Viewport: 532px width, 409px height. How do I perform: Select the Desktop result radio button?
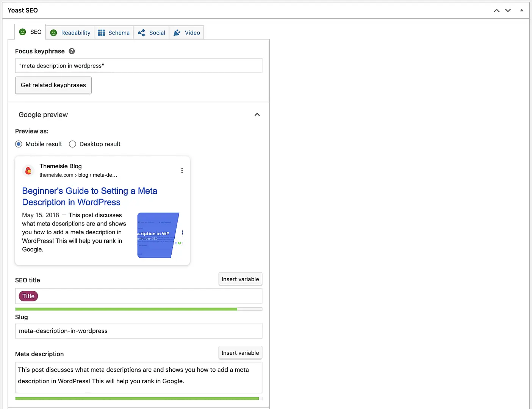tap(72, 144)
